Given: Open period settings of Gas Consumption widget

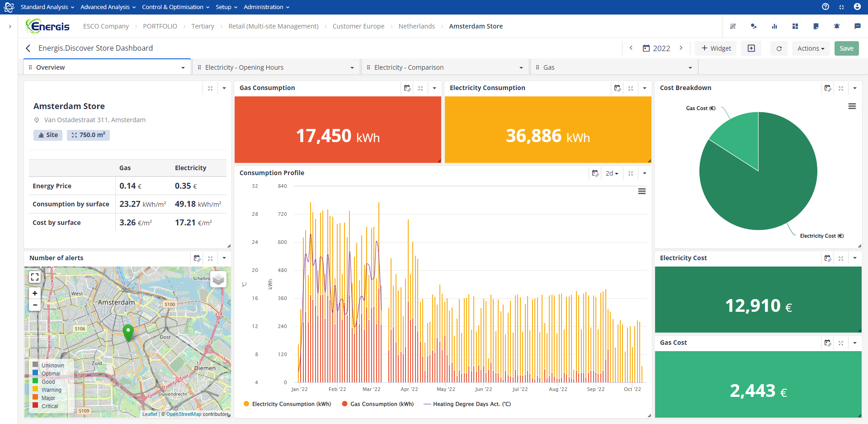Looking at the screenshot, I should 407,88.
